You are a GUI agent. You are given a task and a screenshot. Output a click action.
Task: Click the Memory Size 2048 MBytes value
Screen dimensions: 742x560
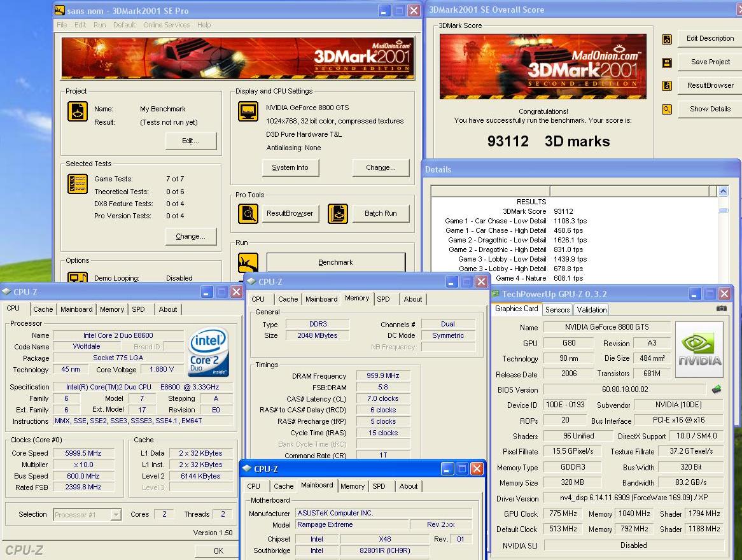click(318, 335)
